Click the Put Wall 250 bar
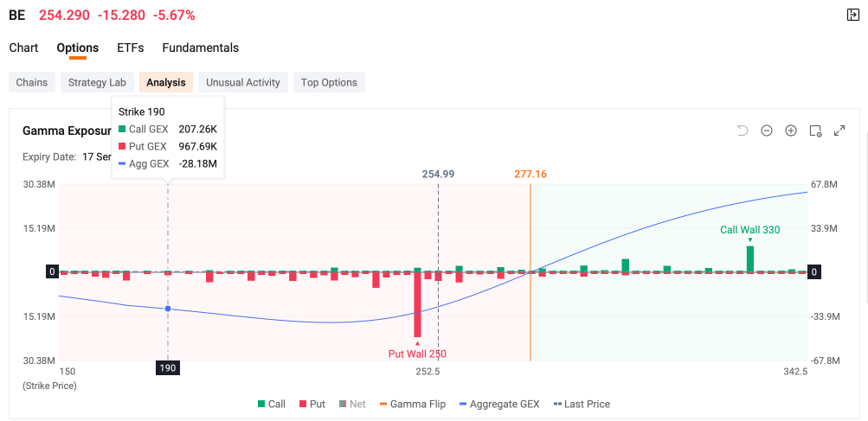The width and height of the screenshot is (868, 421). pos(417,304)
